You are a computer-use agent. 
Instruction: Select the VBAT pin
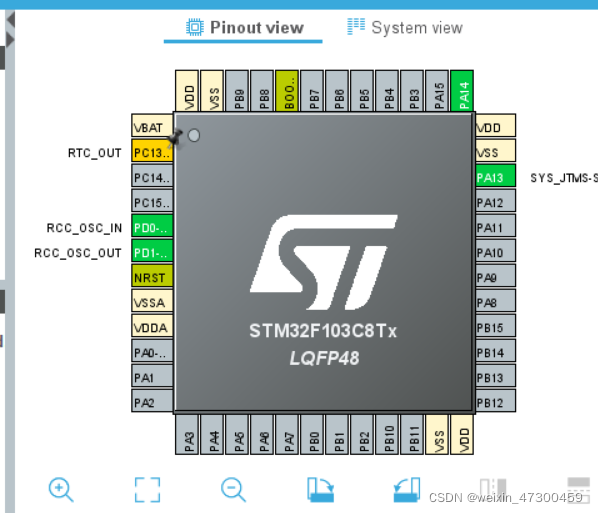pos(152,125)
